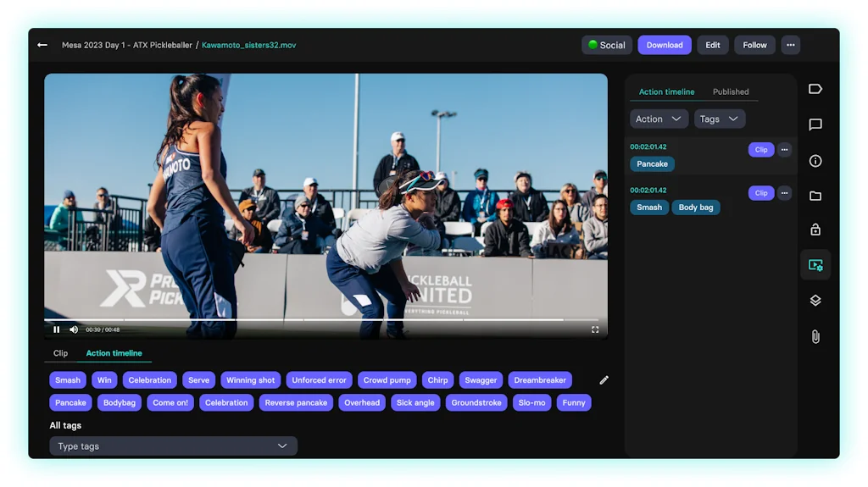Open the comments panel icon
The width and height of the screenshot is (868, 487).
click(815, 125)
